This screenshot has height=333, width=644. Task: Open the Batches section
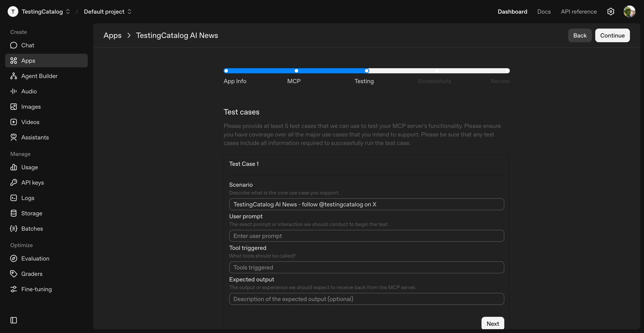click(x=32, y=229)
